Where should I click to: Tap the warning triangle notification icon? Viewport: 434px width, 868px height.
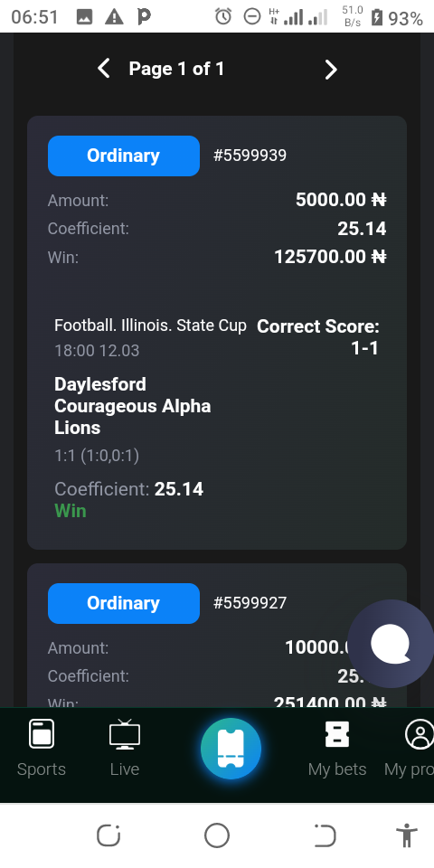(x=114, y=17)
